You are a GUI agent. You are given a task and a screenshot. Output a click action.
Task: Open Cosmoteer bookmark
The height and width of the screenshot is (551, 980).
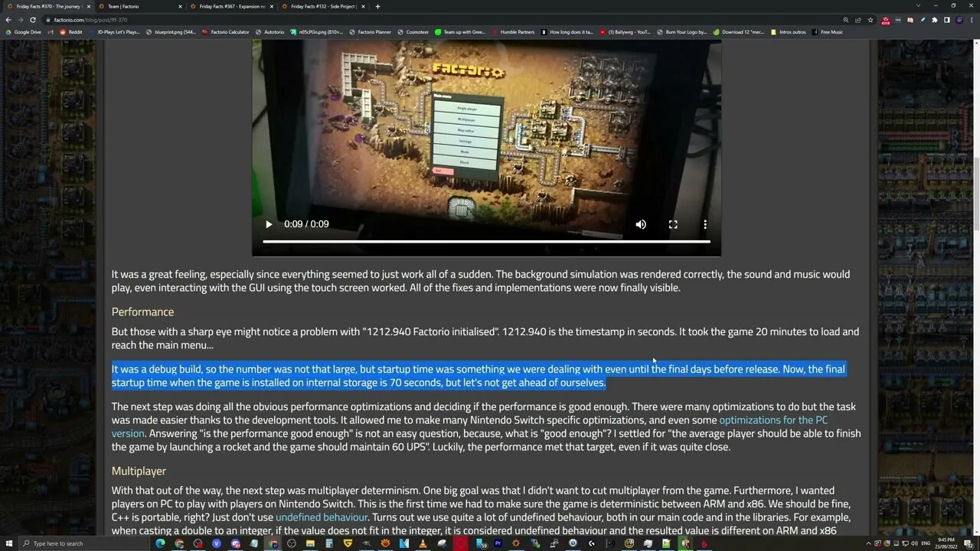tap(413, 32)
